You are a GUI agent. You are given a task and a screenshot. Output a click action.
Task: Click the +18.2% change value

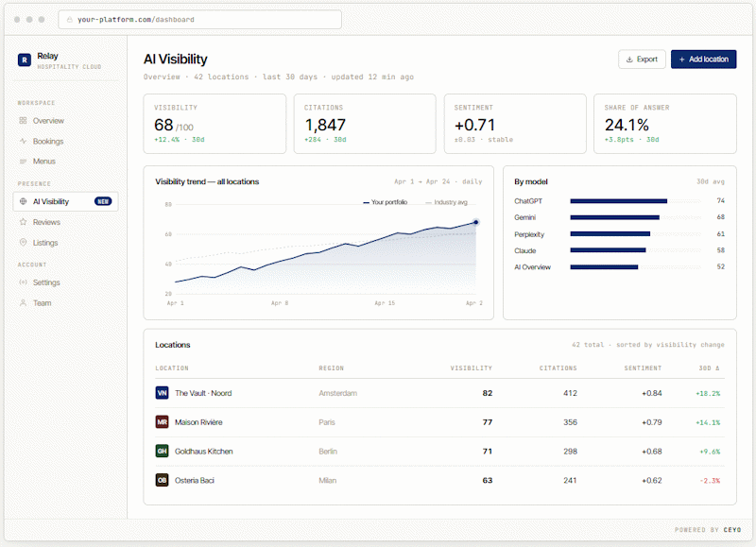[x=708, y=394]
